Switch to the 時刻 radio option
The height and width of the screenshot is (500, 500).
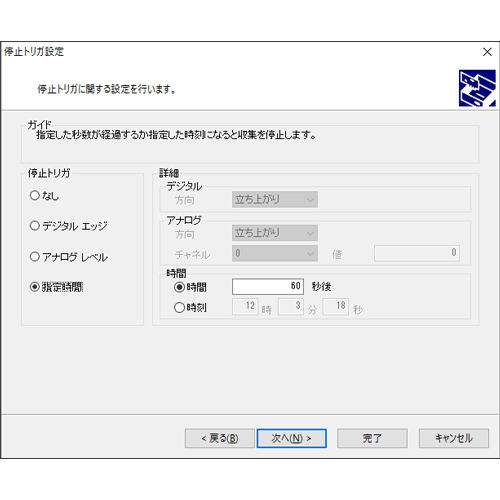[x=190, y=307]
